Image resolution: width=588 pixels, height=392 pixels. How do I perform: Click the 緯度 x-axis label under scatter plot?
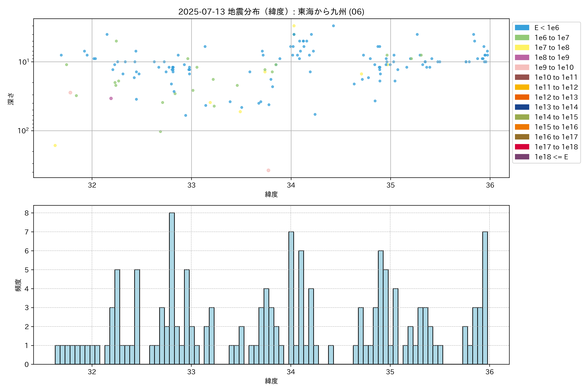pyautogui.click(x=271, y=194)
